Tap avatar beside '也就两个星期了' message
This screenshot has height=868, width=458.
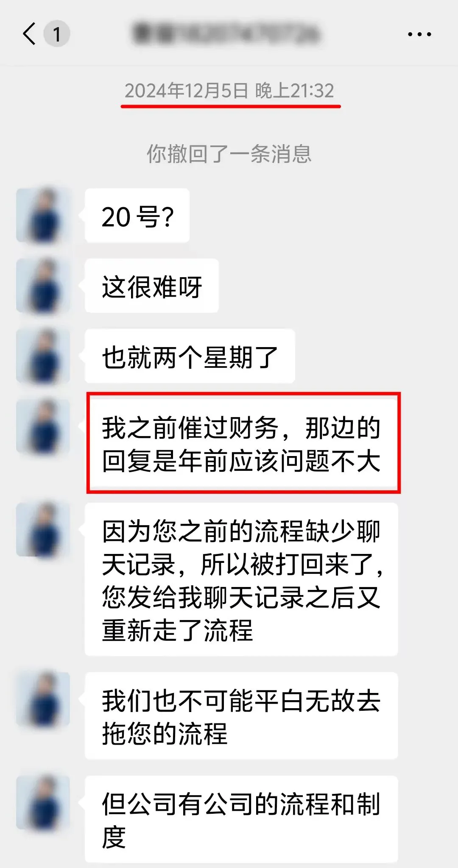[x=43, y=356]
